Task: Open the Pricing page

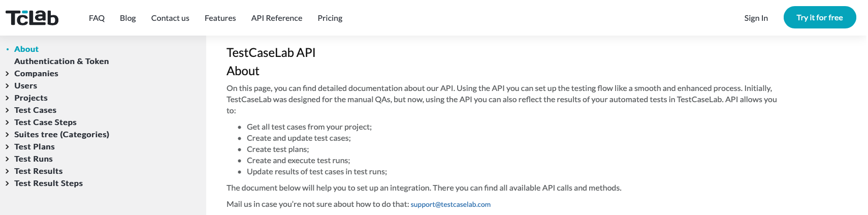Action: pyautogui.click(x=330, y=18)
